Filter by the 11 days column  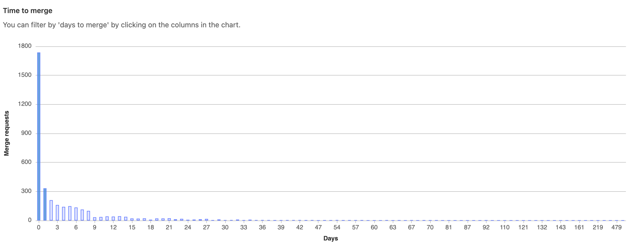[x=107, y=218]
